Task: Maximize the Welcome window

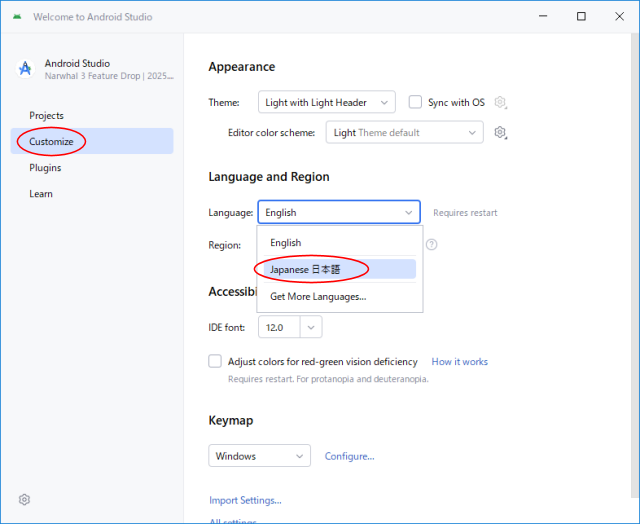Action: coord(581,16)
